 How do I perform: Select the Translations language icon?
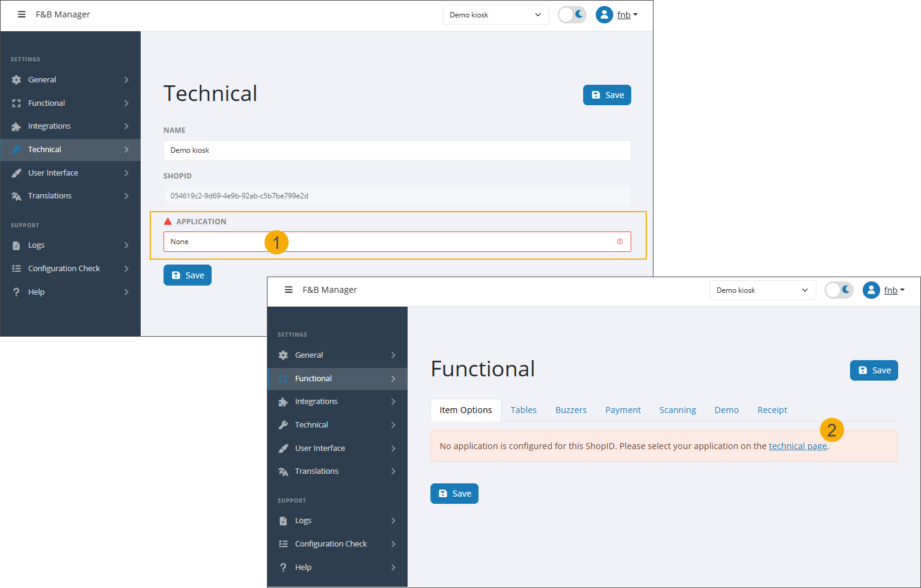coord(17,195)
